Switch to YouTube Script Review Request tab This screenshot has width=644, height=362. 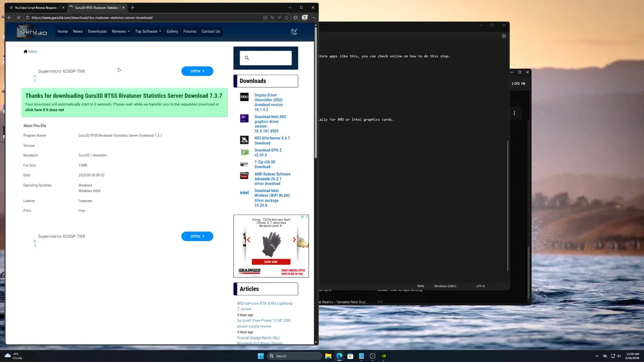[36, 8]
